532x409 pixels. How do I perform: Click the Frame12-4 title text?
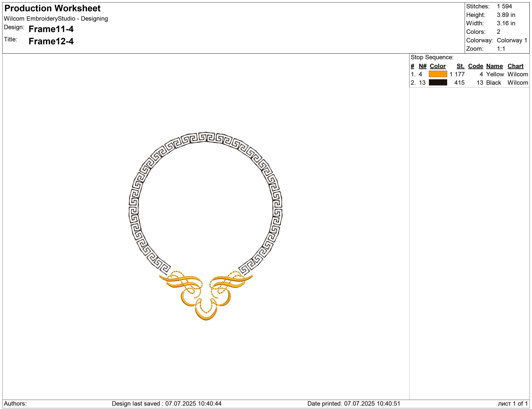pyautogui.click(x=51, y=41)
